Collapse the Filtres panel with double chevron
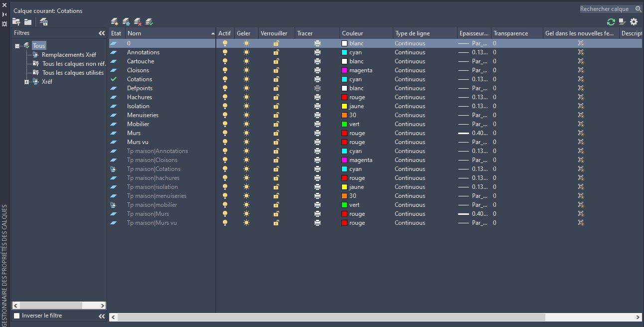The width and height of the screenshot is (644, 327). point(102,33)
